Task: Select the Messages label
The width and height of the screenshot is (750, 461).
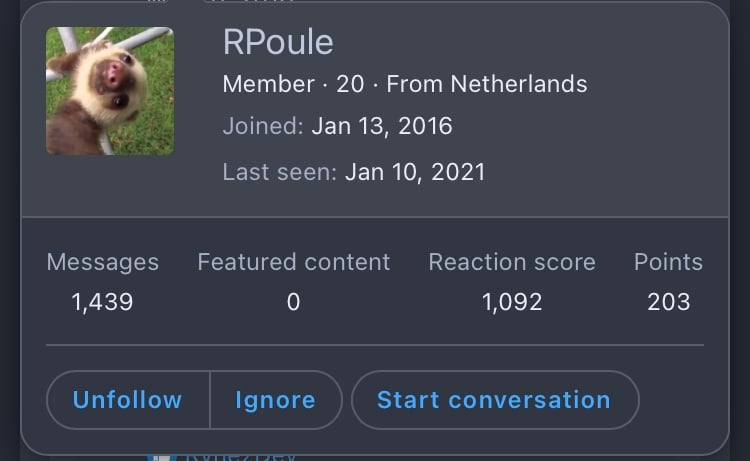Action: click(x=102, y=262)
